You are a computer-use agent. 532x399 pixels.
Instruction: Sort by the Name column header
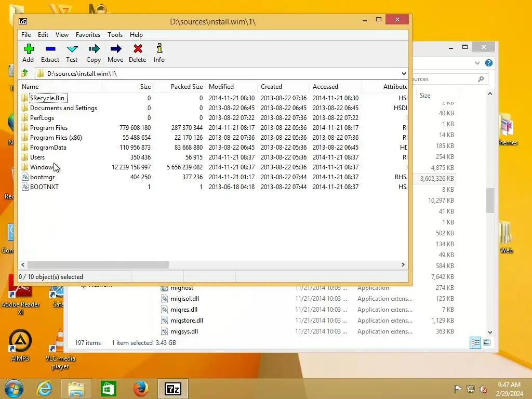click(x=60, y=87)
